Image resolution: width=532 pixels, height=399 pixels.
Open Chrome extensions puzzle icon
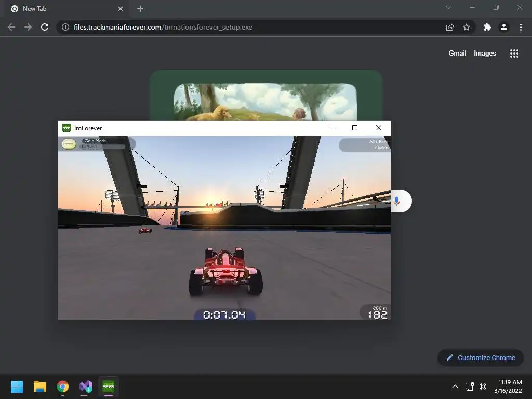[487, 27]
